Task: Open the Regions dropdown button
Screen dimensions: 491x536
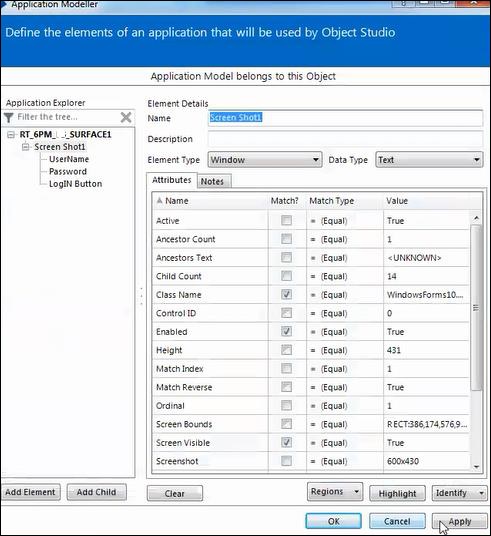Action: 335,492
